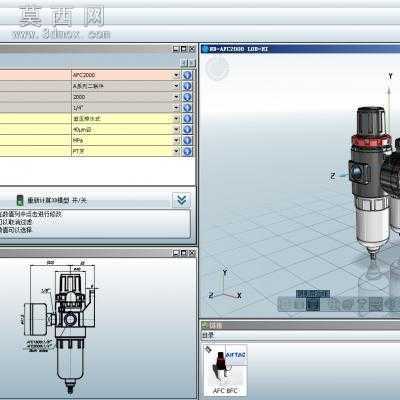The image size is (400, 400).
Task: Open the 差压排水式 drain type dropdown
Action: tap(176, 119)
